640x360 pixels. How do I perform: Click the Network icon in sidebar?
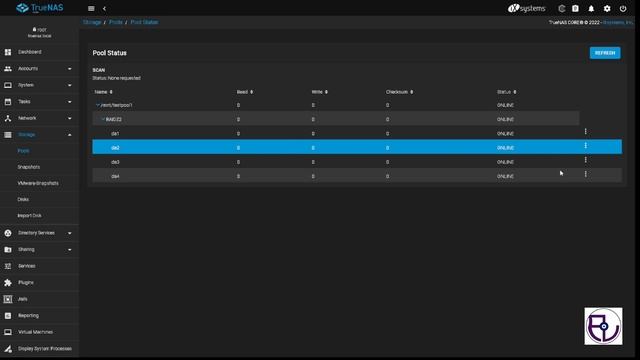8,118
